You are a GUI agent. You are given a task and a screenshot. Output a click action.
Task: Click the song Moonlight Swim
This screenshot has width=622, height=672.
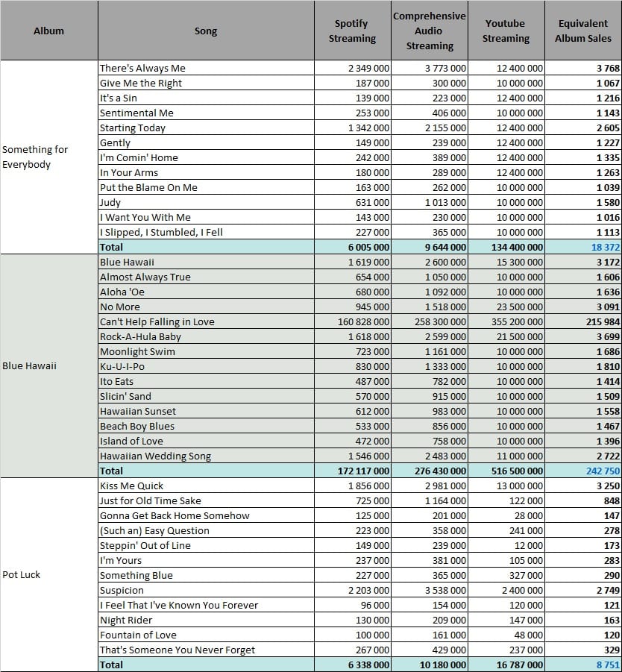pyautogui.click(x=206, y=351)
